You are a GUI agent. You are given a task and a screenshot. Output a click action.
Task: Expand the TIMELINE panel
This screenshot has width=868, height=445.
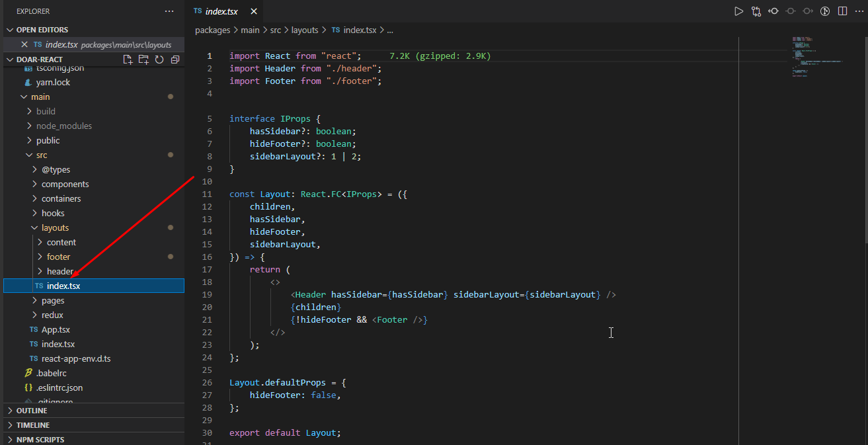pyautogui.click(x=94, y=425)
